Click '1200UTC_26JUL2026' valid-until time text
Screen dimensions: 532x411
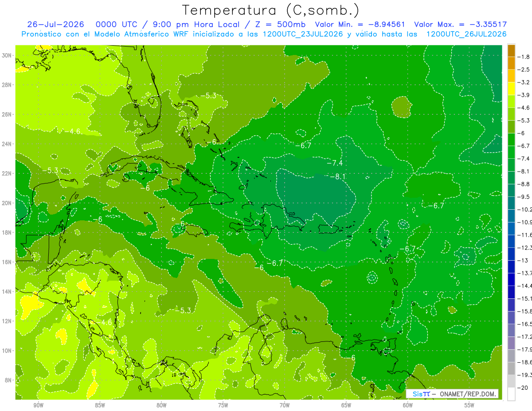(466, 34)
